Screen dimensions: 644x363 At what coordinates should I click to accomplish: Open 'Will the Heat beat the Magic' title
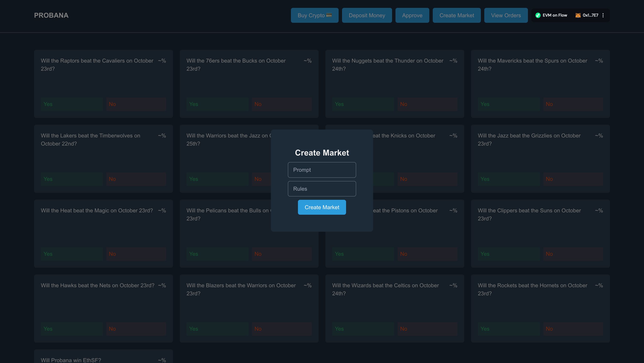pyautogui.click(x=97, y=211)
